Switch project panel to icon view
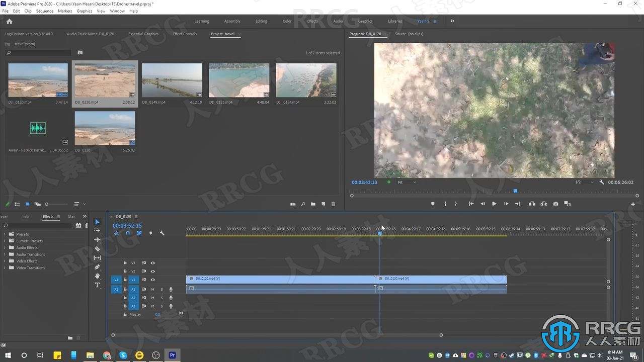Viewport: 644px width, 362px height. [x=27, y=204]
